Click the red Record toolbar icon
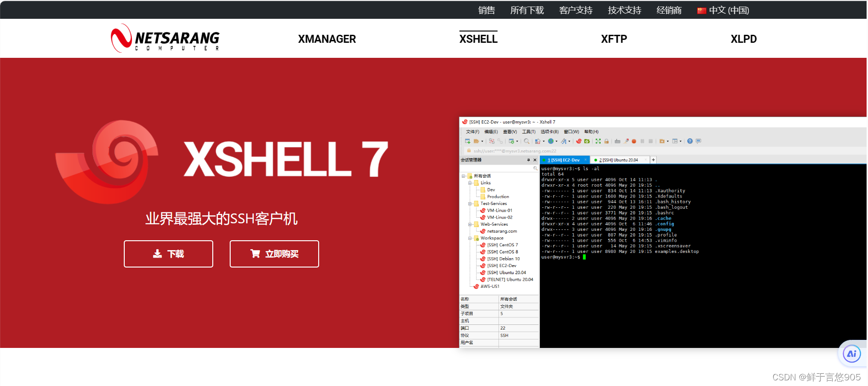The width and height of the screenshot is (868, 386). tap(634, 141)
